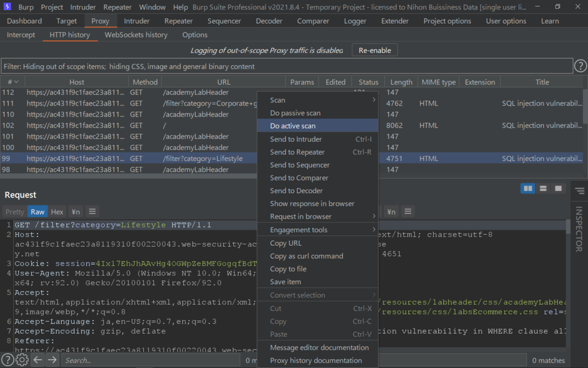This screenshot has height=368, width=588.
Task: Open the response hamburger menu icon
Action: pos(408,211)
